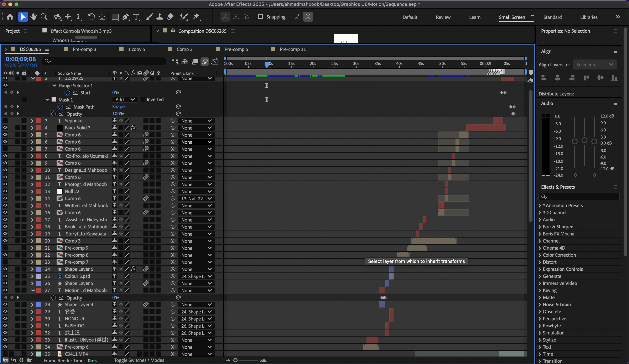Open Align Layers to Selection dropdown
This screenshot has width=629, height=364.
pos(594,65)
